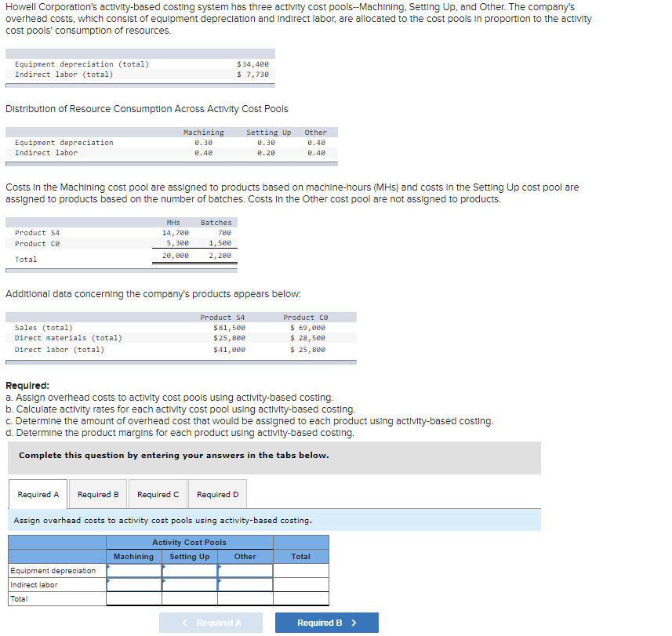Click the 'Setting Up' column header in answer table

tap(190, 556)
